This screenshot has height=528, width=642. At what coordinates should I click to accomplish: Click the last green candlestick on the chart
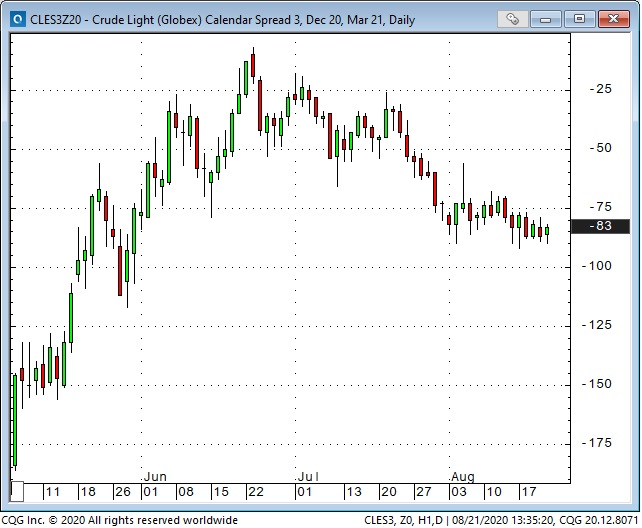[x=547, y=231]
